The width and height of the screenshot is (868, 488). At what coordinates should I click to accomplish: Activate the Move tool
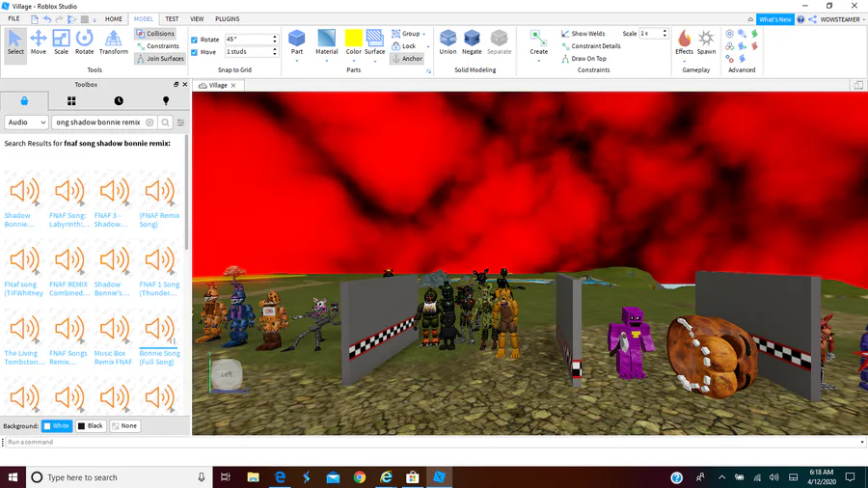click(x=39, y=42)
